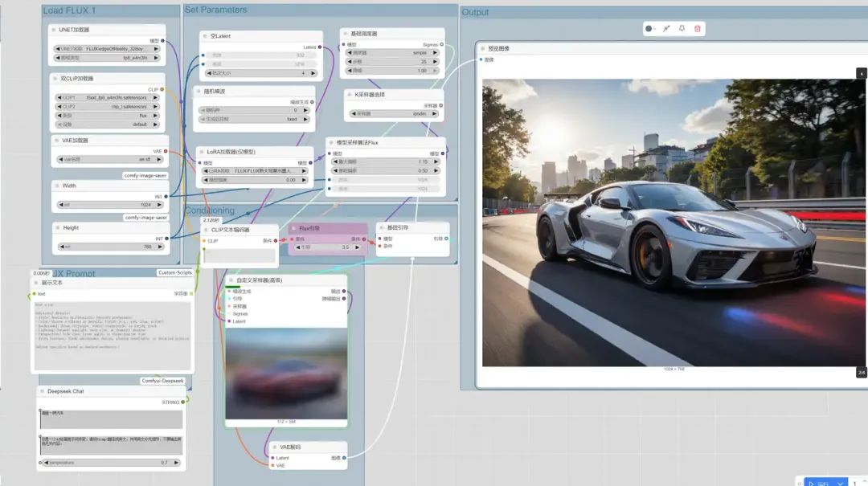Open LoRA name dropdown in LoRA加载器

(255, 171)
